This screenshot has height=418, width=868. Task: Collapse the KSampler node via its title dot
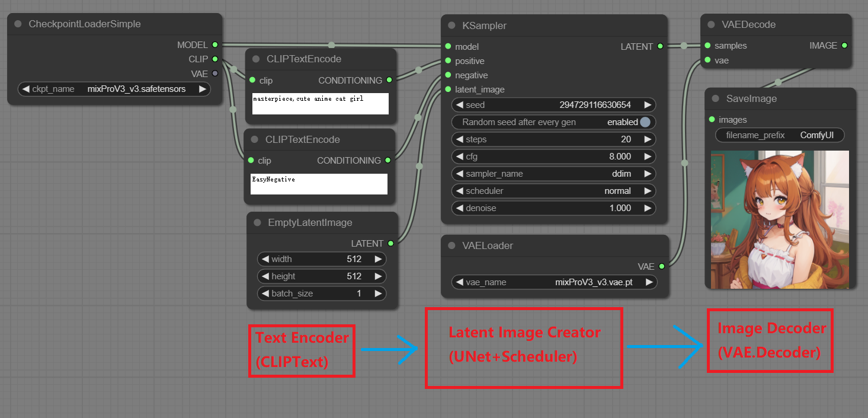pyautogui.click(x=451, y=25)
